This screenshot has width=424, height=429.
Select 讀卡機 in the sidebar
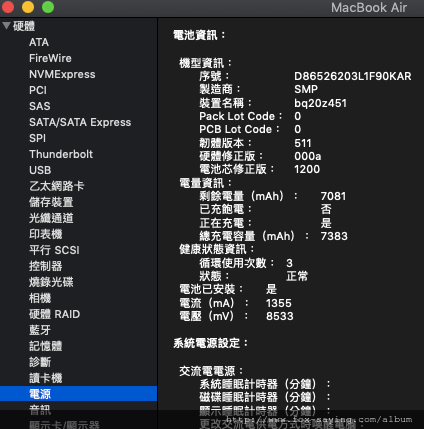[x=45, y=378]
